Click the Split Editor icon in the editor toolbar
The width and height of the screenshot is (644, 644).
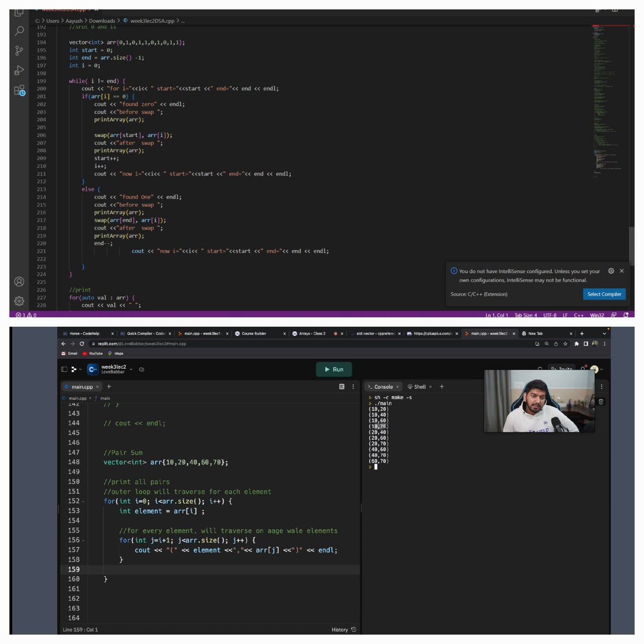[597, 9]
